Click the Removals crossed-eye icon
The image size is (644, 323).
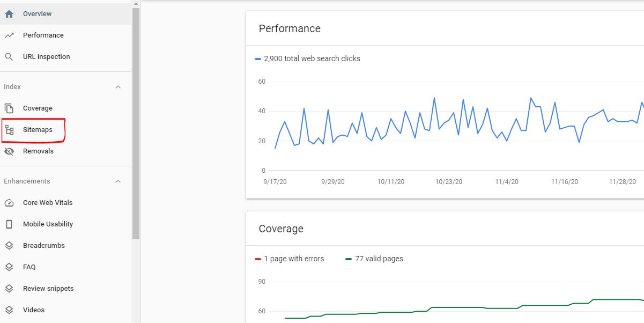click(9, 151)
